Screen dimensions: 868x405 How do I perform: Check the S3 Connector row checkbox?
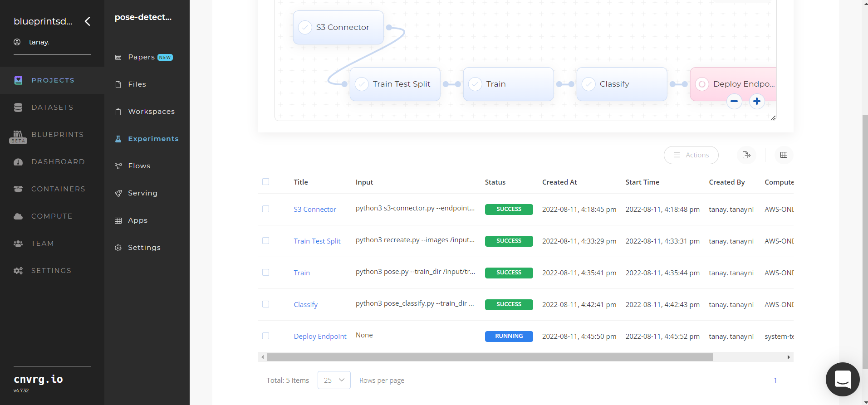[x=266, y=209]
